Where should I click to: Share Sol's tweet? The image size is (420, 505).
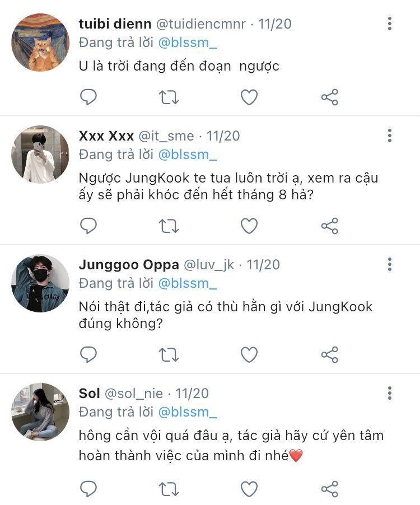tap(329, 488)
